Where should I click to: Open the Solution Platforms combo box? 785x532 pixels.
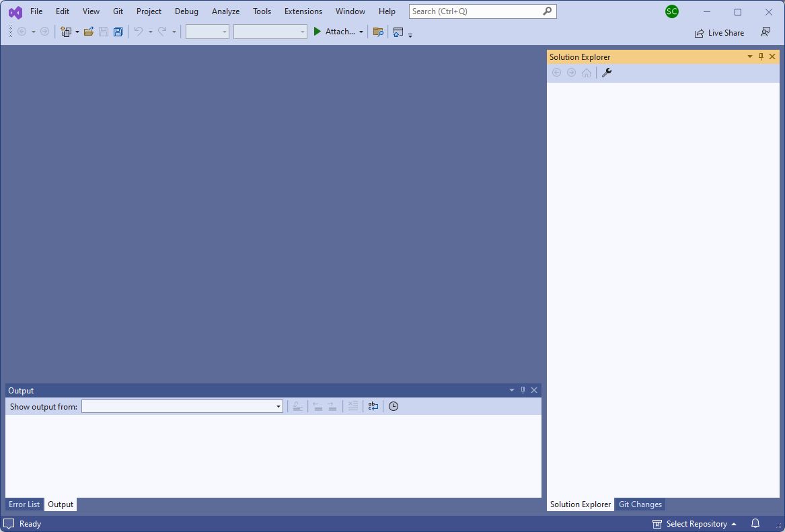(x=270, y=32)
